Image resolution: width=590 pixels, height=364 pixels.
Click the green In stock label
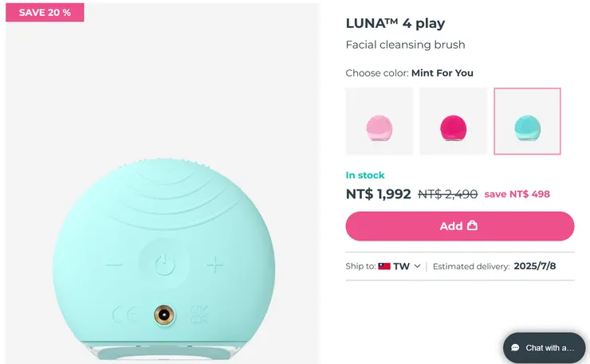pyautogui.click(x=365, y=175)
